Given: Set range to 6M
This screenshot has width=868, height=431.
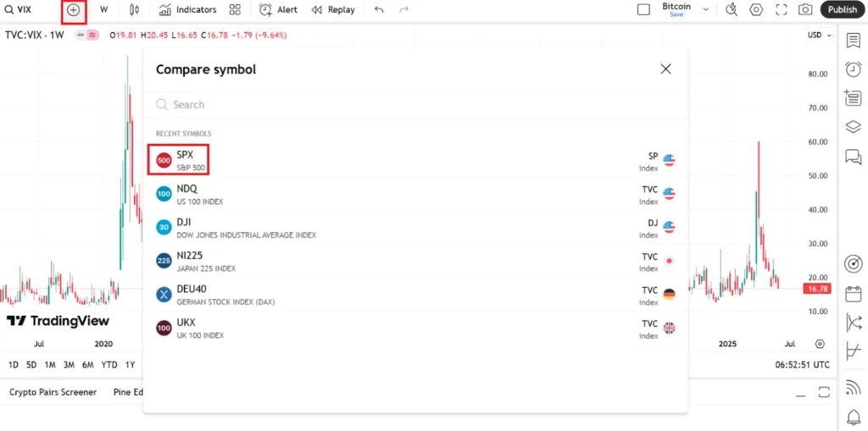Looking at the screenshot, I should tap(87, 365).
